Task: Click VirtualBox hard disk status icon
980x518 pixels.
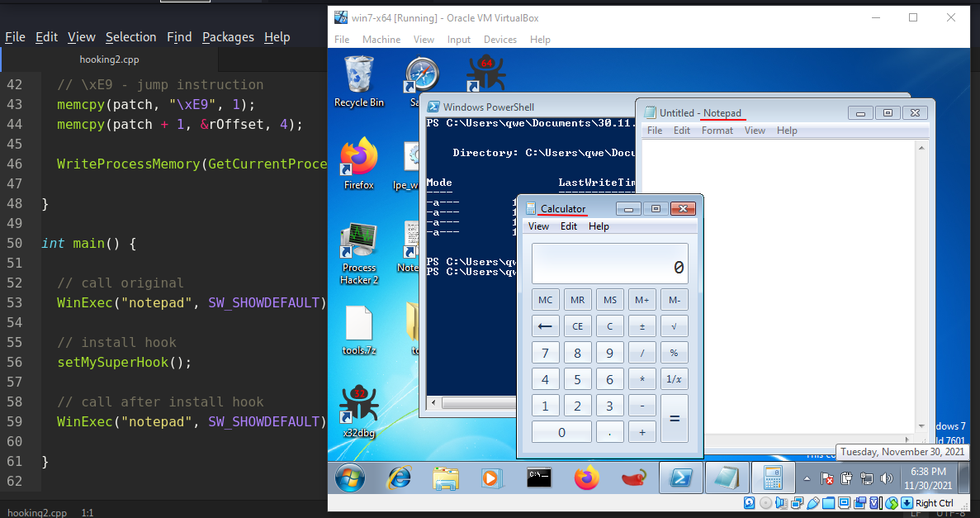Action: coord(749,503)
